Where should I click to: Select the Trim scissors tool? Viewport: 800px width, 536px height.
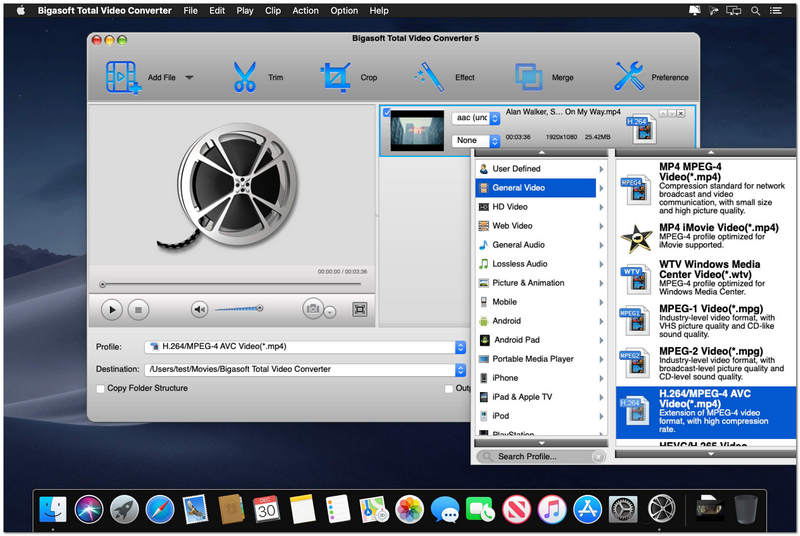click(x=244, y=77)
